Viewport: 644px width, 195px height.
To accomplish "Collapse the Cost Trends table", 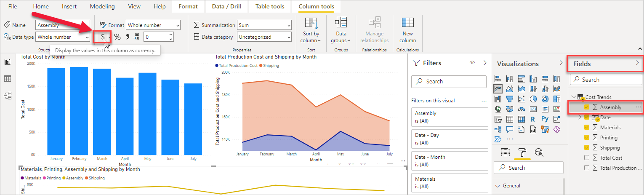I will tap(573, 97).
